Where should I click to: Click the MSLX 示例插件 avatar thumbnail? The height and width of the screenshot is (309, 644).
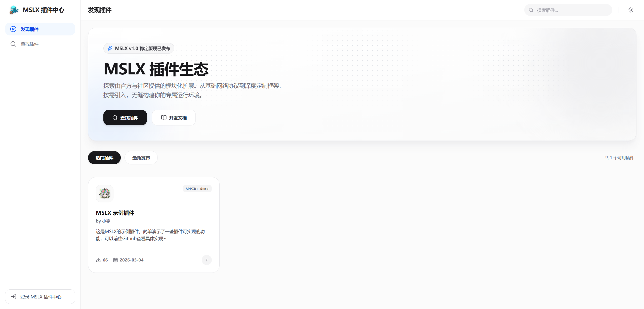pos(105,194)
